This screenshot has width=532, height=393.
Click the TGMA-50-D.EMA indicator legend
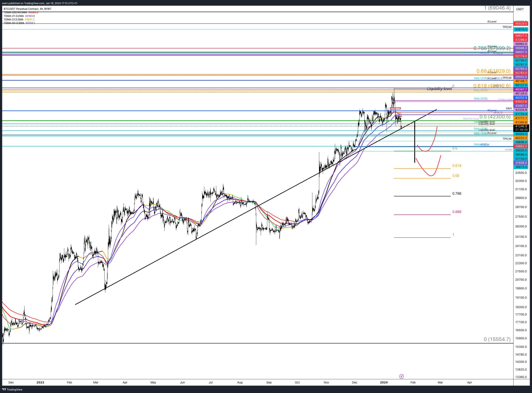click(19, 23)
